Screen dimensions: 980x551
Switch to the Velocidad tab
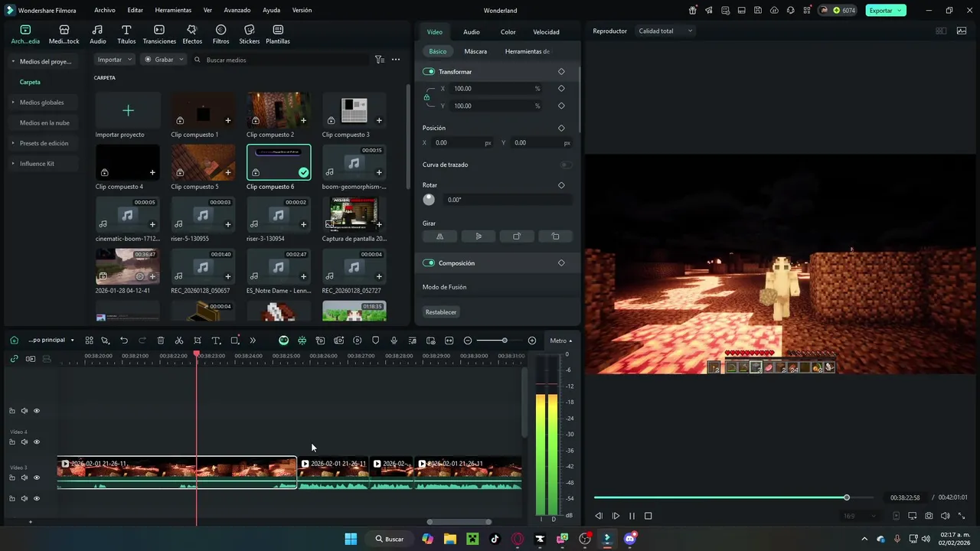546,32
